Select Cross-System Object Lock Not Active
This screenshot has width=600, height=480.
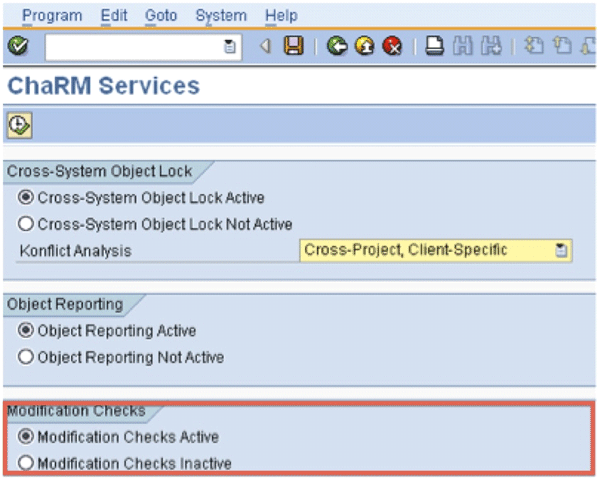(26, 224)
